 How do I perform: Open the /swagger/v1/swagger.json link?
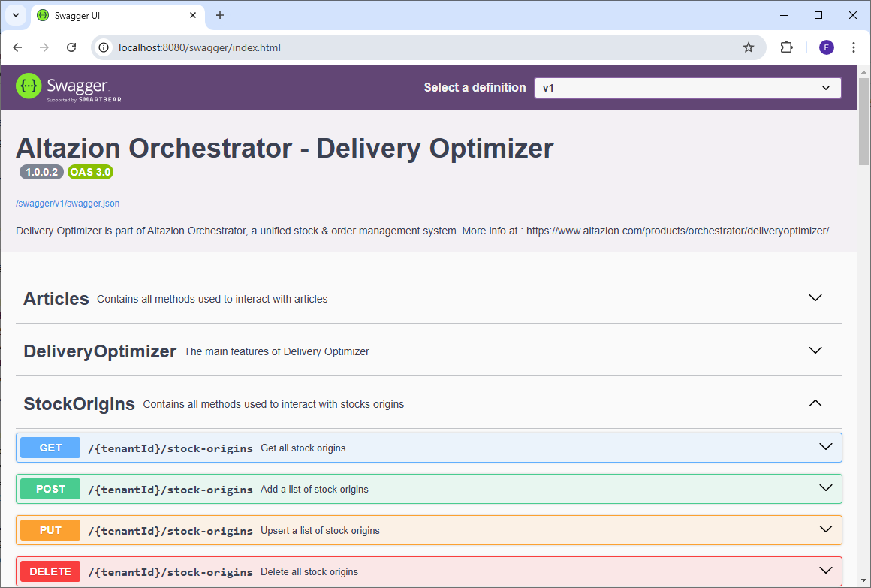(x=68, y=203)
